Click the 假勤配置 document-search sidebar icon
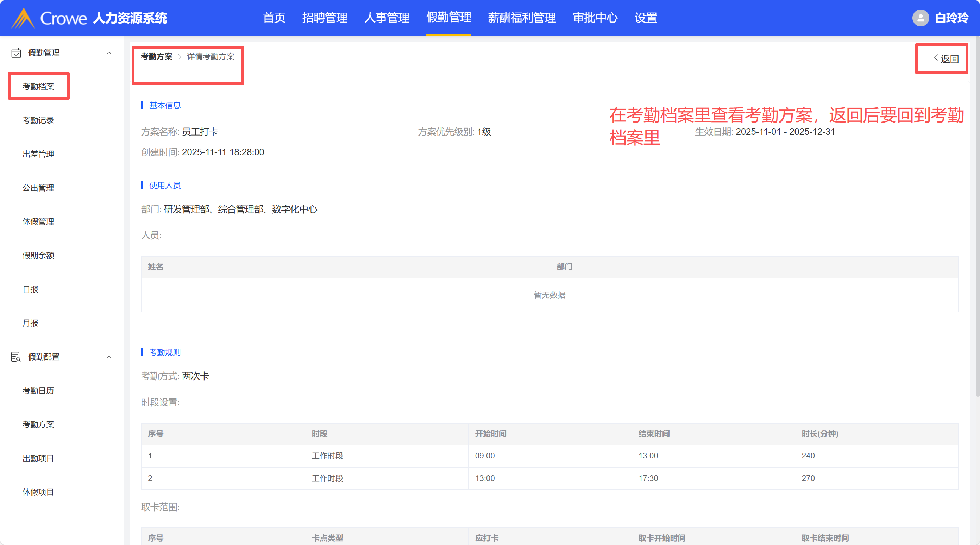This screenshot has height=545, width=980. pos(16,357)
